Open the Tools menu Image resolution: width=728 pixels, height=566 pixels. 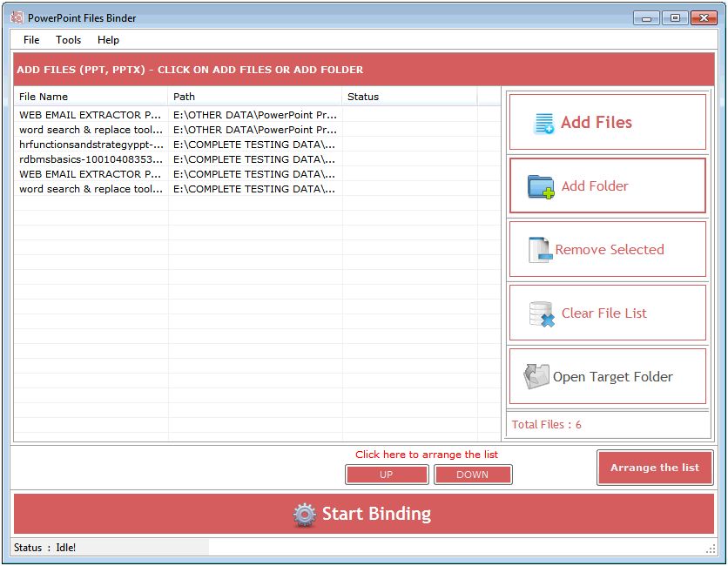[68, 40]
